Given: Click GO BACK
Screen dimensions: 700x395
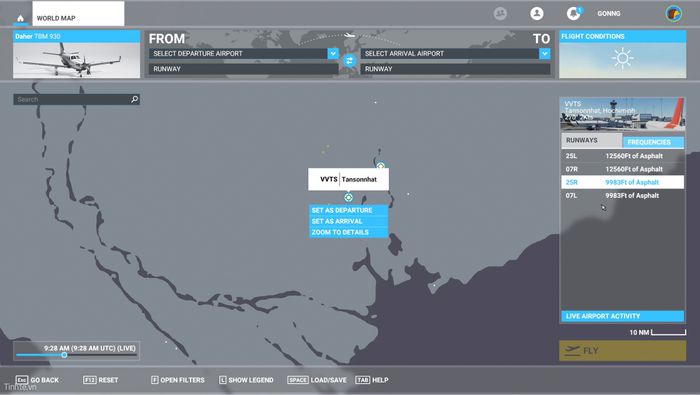Looking at the screenshot, I should point(38,380).
